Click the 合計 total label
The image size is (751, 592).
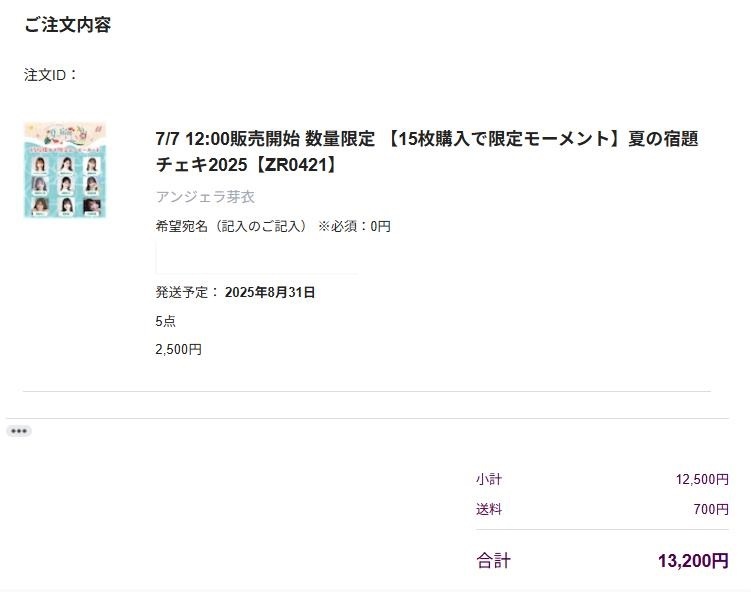pyautogui.click(x=493, y=560)
